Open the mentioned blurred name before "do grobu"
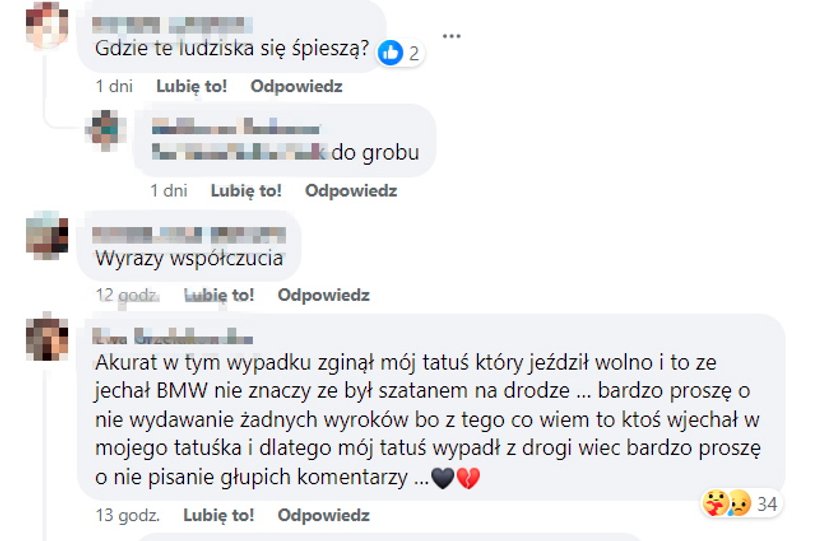 point(239,152)
